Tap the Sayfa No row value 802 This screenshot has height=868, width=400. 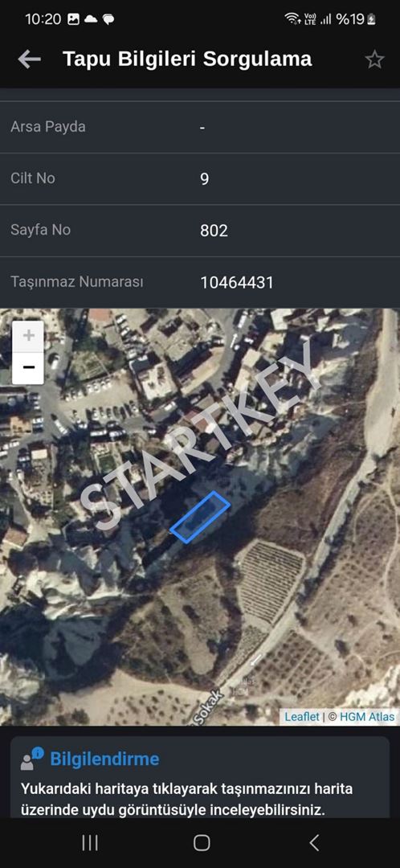point(214,231)
